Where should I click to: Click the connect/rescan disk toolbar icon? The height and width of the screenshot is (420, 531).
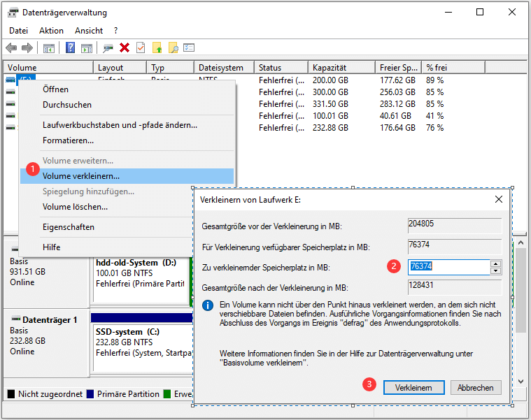pos(108,48)
